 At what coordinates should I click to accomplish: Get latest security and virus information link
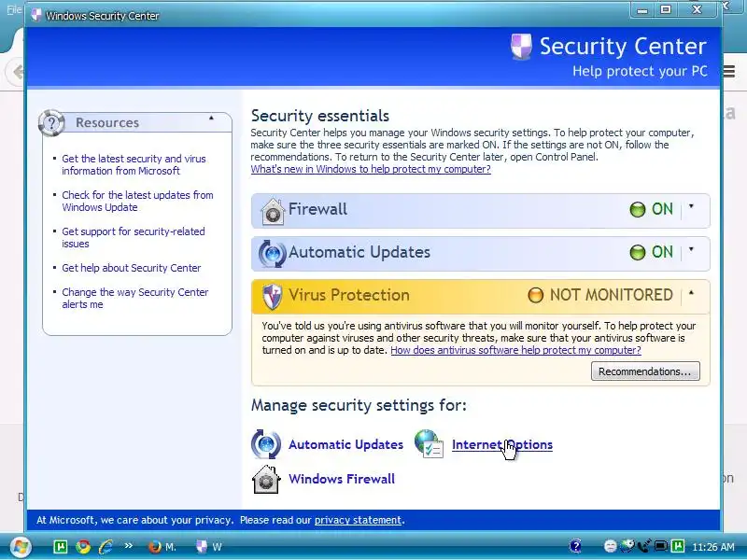pyautogui.click(x=134, y=165)
